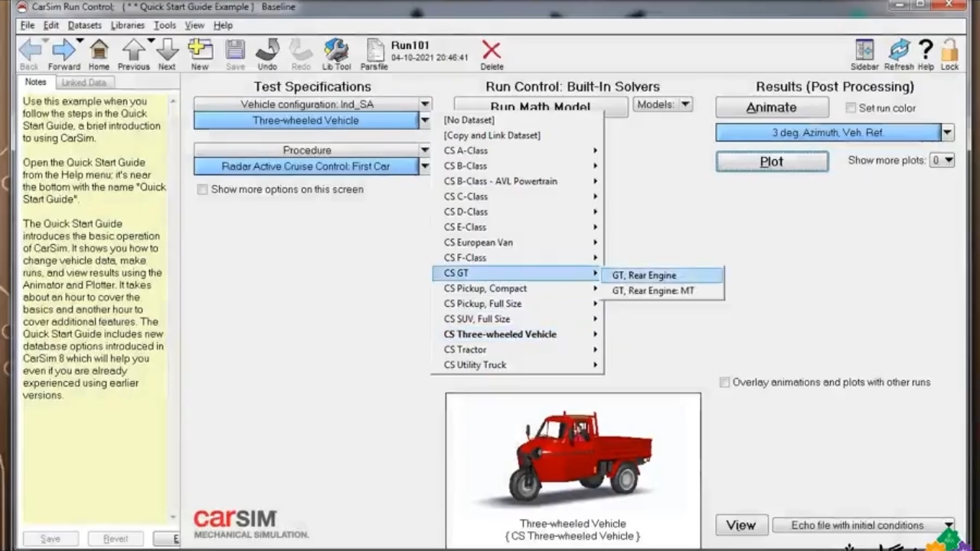Toggle the Sidebar icon
The width and height of the screenshot is (980, 551).
(x=864, y=54)
